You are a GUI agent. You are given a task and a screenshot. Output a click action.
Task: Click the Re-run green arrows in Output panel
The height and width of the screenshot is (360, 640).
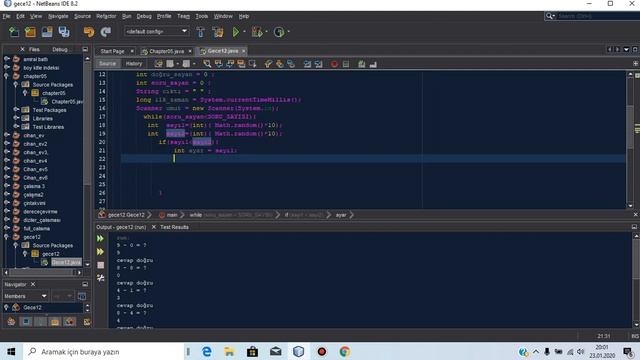pyautogui.click(x=100, y=238)
